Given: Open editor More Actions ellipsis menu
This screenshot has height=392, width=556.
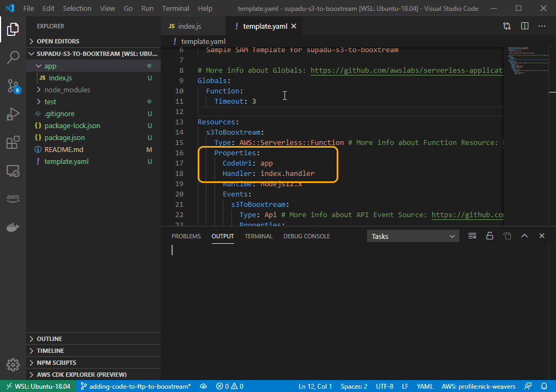Looking at the screenshot, I should point(542,26).
